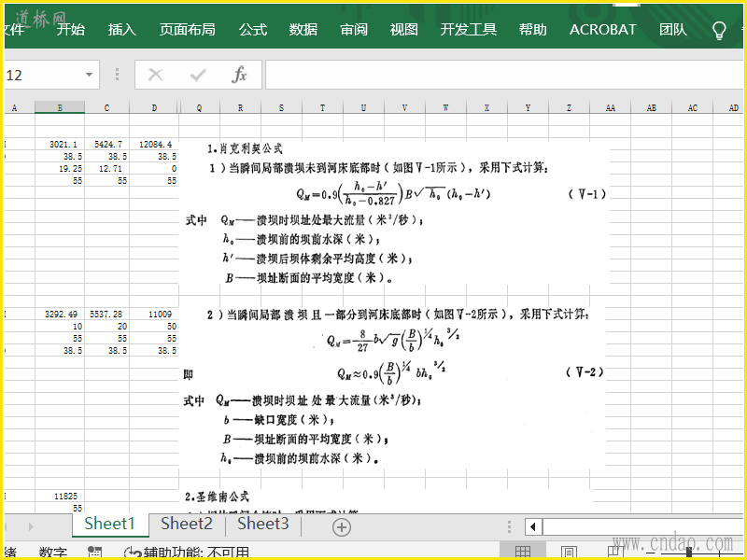Open the 页面布局 ribbon tab
Image resolution: width=747 pixels, height=560 pixels.
[188, 30]
